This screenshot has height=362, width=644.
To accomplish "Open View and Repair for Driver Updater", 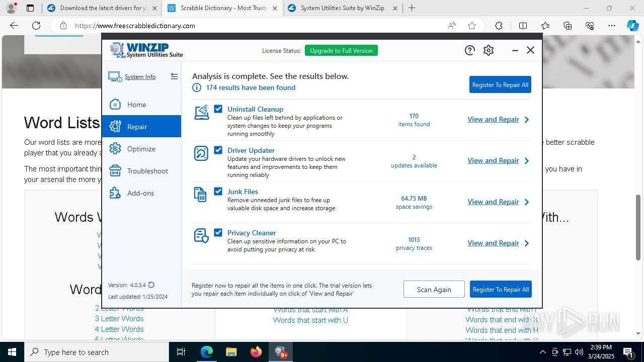I will (x=493, y=160).
